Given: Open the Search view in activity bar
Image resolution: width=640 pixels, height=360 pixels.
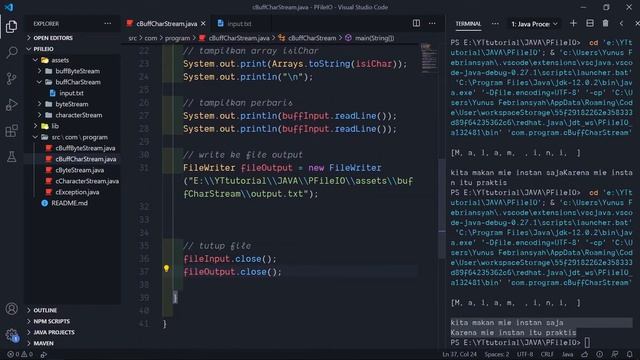Looking at the screenshot, I should (x=11, y=52).
